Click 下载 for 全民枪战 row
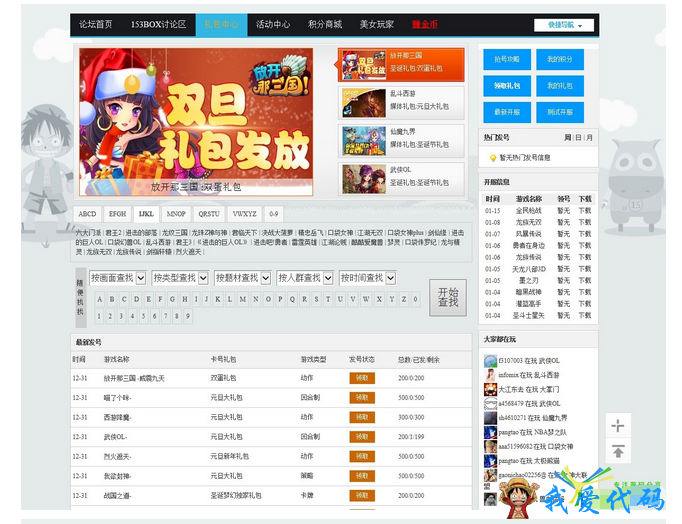This screenshot has width=682, height=524. (x=585, y=210)
